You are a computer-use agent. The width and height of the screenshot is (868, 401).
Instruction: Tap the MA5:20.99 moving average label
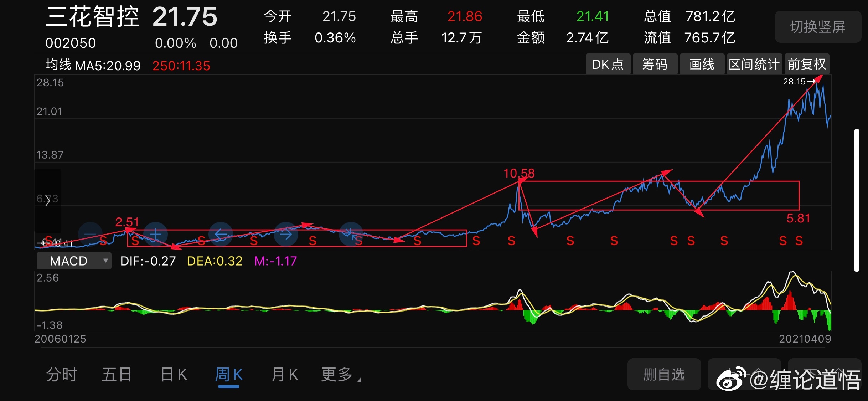(108, 66)
